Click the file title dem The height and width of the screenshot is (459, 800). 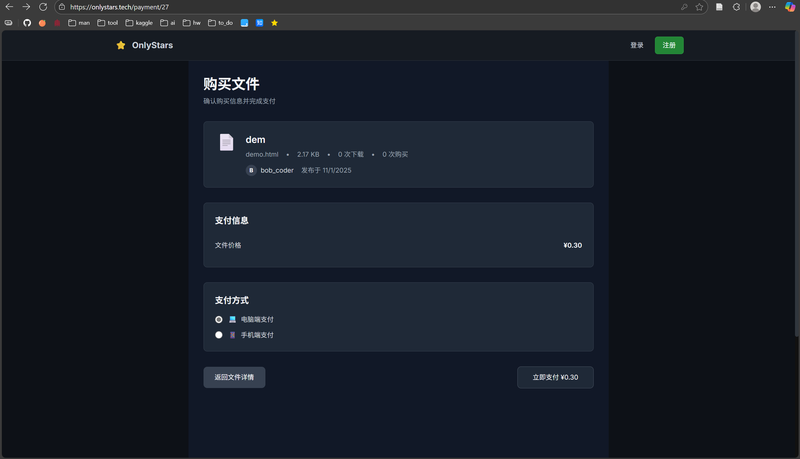[255, 140]
